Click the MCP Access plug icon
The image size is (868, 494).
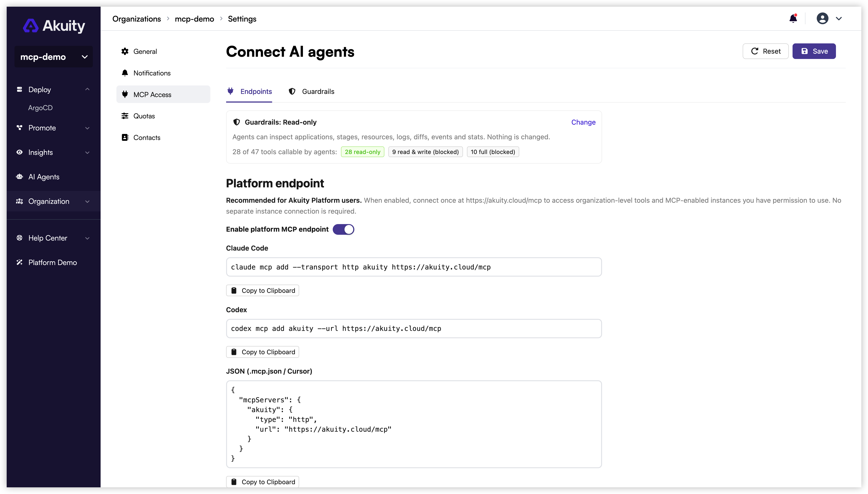[x=125, y=94]
